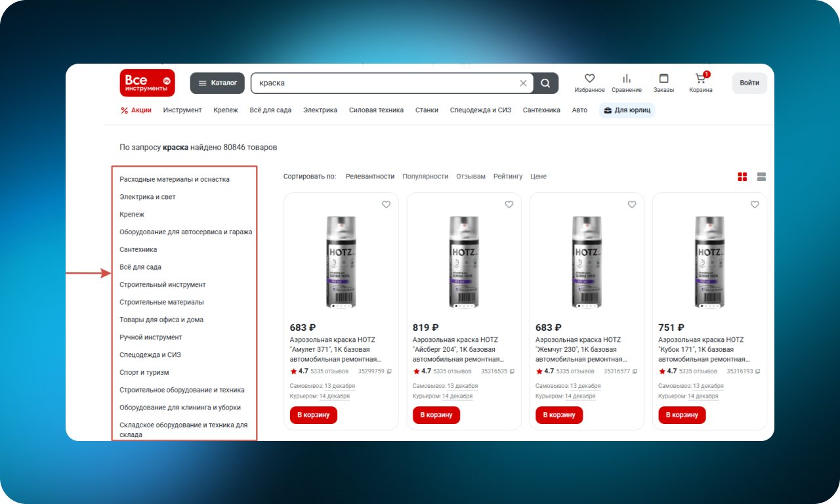This screenshot has width=840, height=504.
Task: Open the Амулет 371 product title link
Action: coord(336,350)
